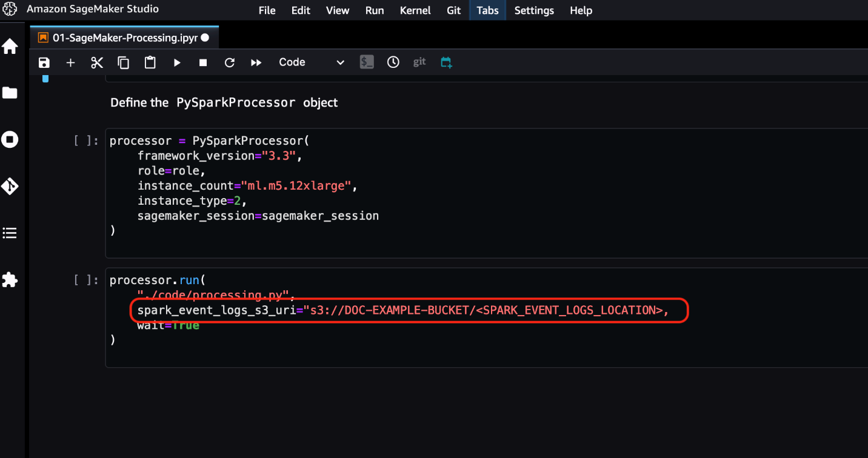This screenshot has height=458, width=868.
Task: Open the Tabs menu
Action: point(487,10)
